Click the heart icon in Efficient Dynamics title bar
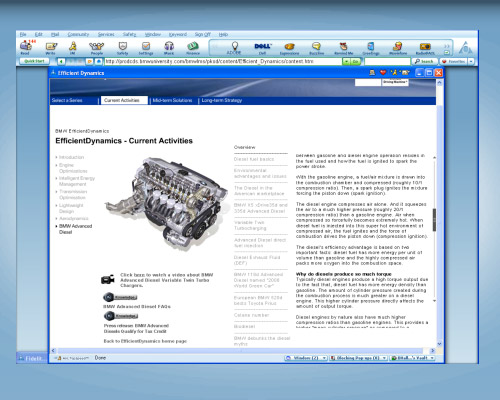This screenshot has height=400, width=500. point(383,72)
